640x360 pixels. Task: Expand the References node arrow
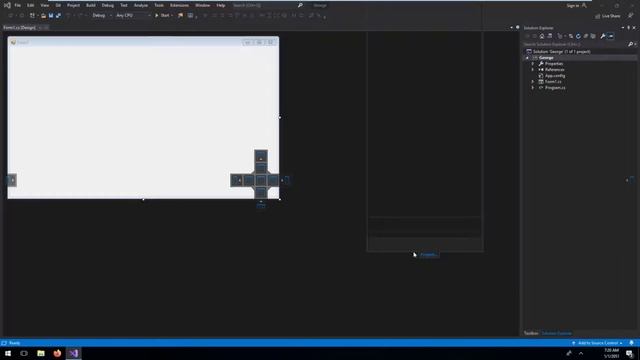coord(533,70)
